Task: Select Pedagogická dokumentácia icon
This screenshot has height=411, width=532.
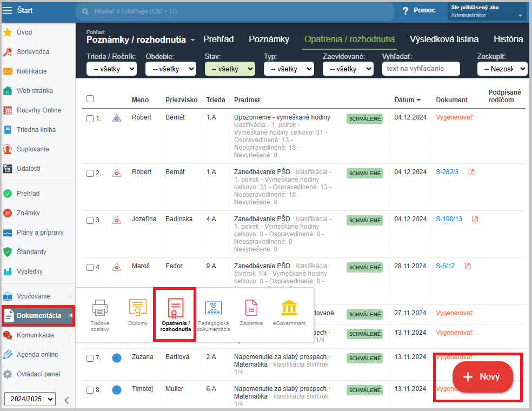Action: point(214,308)
